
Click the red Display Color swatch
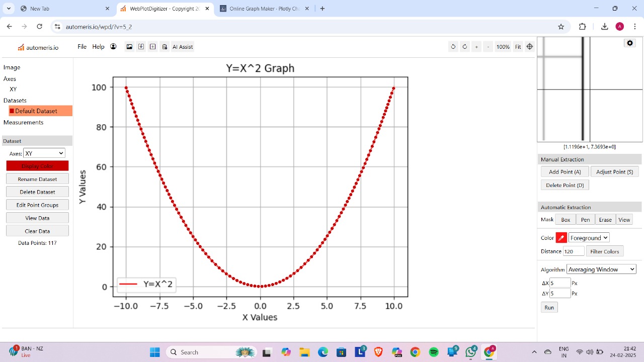(x=37, y=166)
